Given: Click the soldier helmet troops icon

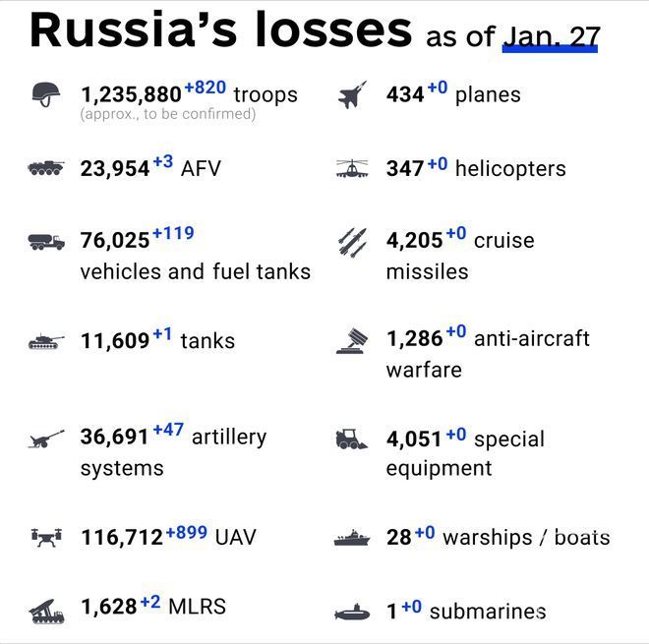Looking at the screenshot, I should coord(45,93).
